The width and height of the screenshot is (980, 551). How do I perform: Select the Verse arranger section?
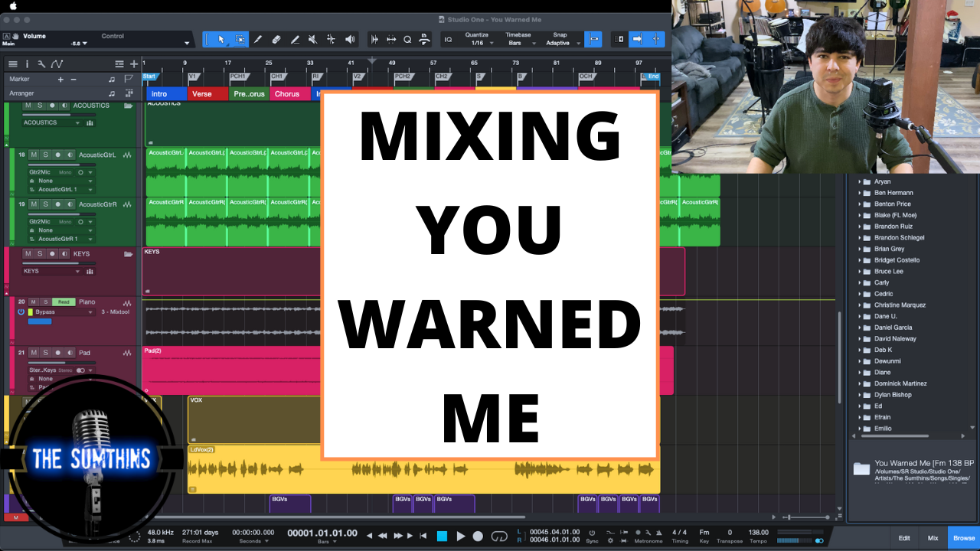point(207,94)
